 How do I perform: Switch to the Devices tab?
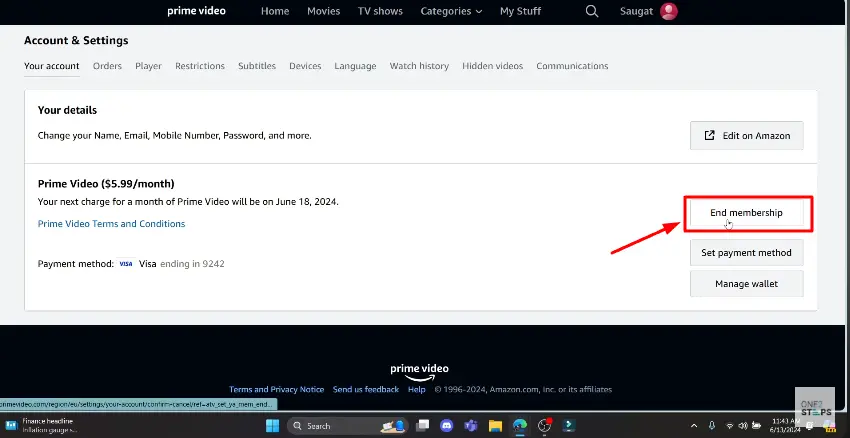coord(305,66)
